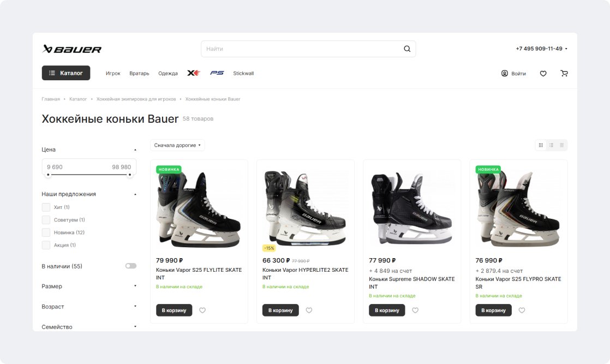Switch to list view layout
The width and height of the screenshot is (610, 364).
click(x=551, y=145)
